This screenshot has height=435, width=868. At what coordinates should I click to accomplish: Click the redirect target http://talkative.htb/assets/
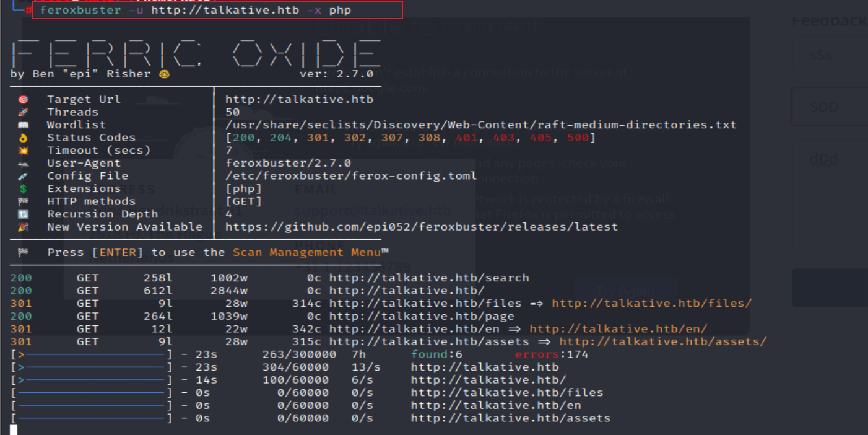[x=663, y=341]
